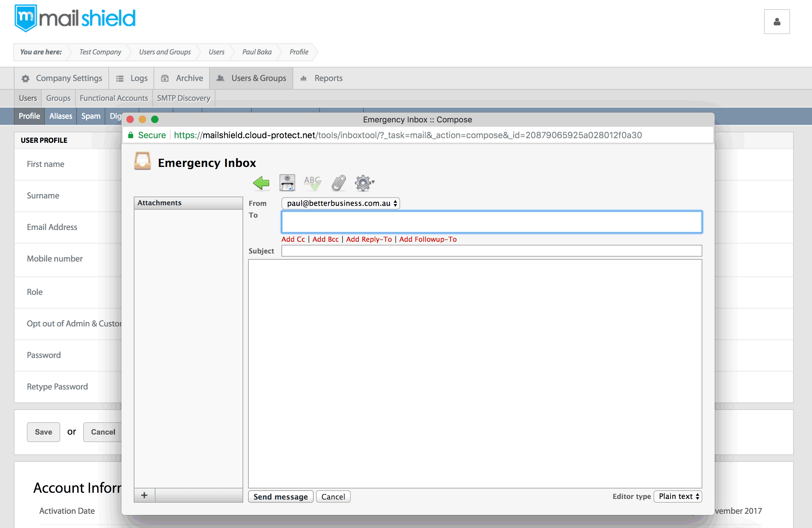Add attachment with the plus button
Image resolution: width=812 pixels, height=528 pixels.
click(x=144, y=495)
